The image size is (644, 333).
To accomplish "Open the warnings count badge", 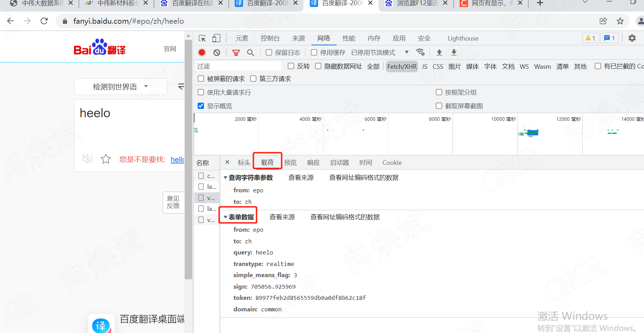I will 591,38.
